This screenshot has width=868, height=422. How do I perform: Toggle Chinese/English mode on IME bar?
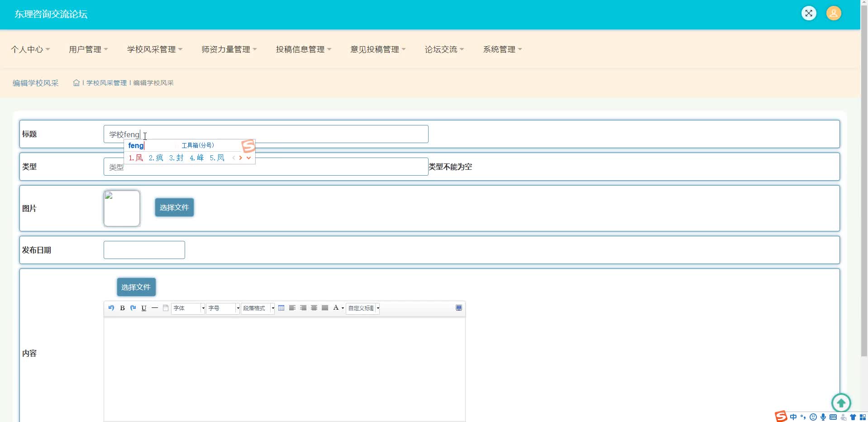point(793,417)
